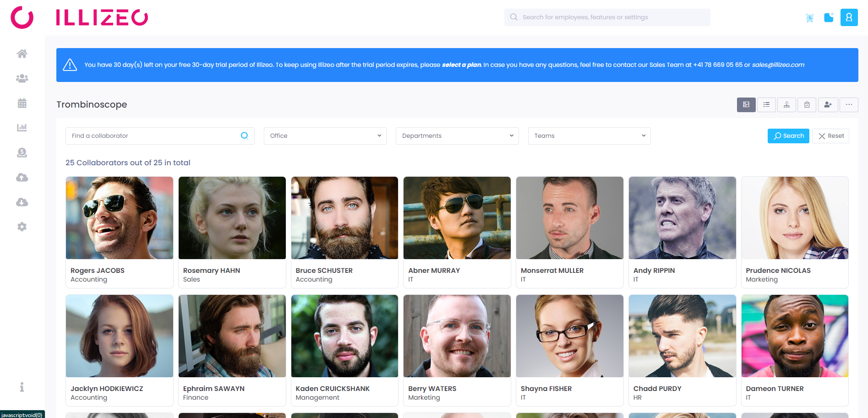Open the more options ellipsis button

point(849,105)
